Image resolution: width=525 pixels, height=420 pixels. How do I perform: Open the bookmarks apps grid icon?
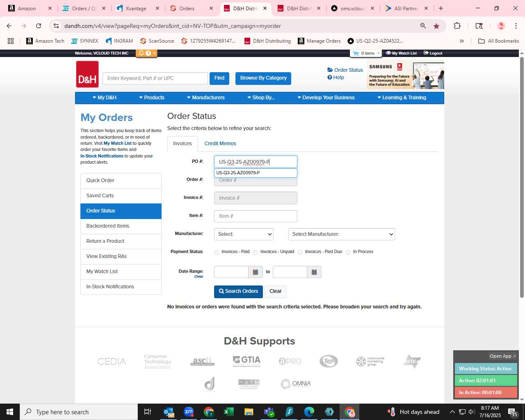coord(11,41)
